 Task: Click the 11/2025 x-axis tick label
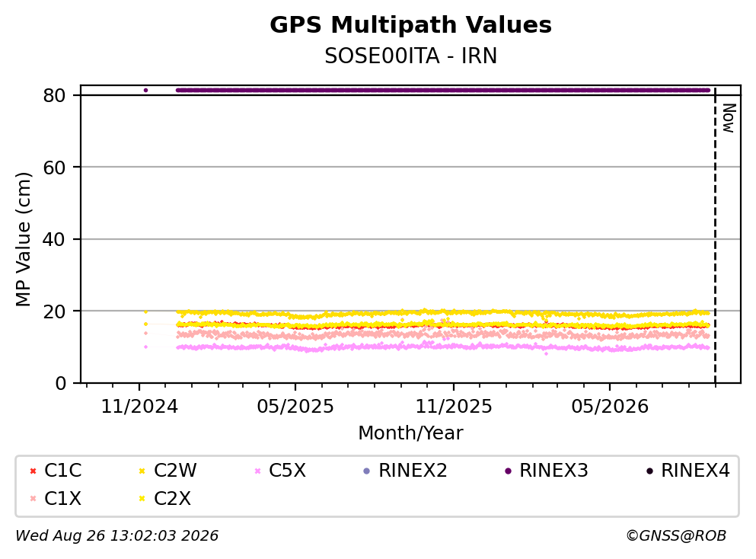[x=454, y=407]
